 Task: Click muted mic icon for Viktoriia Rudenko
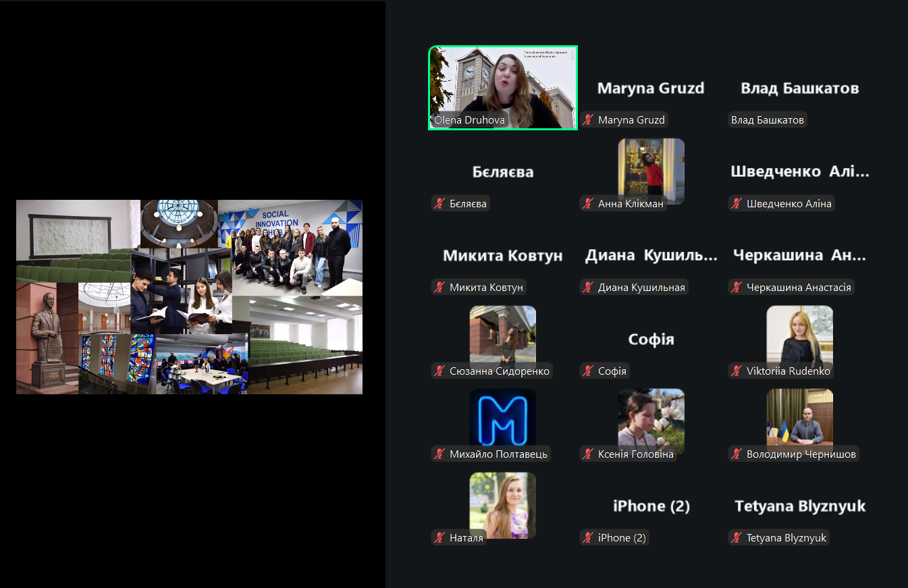(737, 371)
